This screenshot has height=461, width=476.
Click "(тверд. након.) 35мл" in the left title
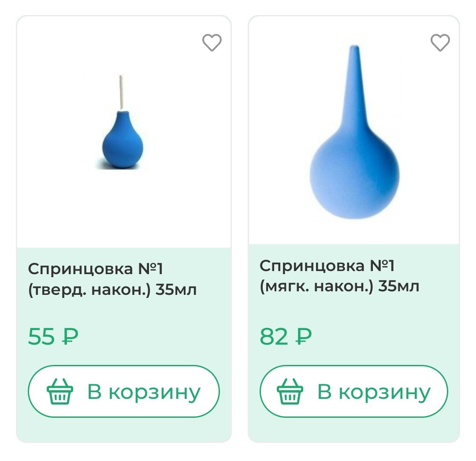[112, 290]
